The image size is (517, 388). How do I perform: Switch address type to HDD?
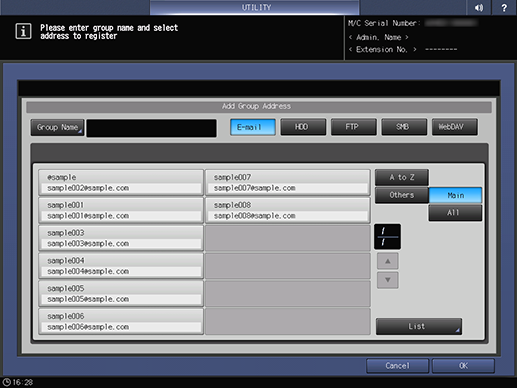point(303,127)
